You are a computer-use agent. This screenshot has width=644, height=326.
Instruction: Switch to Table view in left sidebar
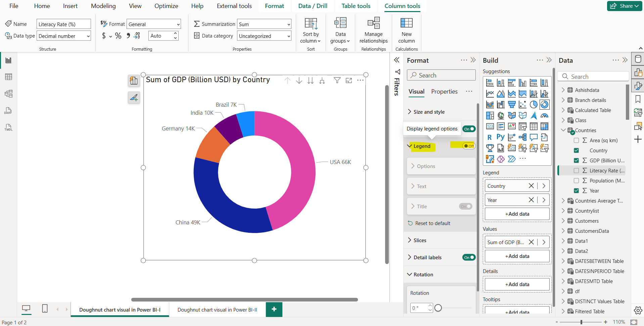tap(8, 76)
